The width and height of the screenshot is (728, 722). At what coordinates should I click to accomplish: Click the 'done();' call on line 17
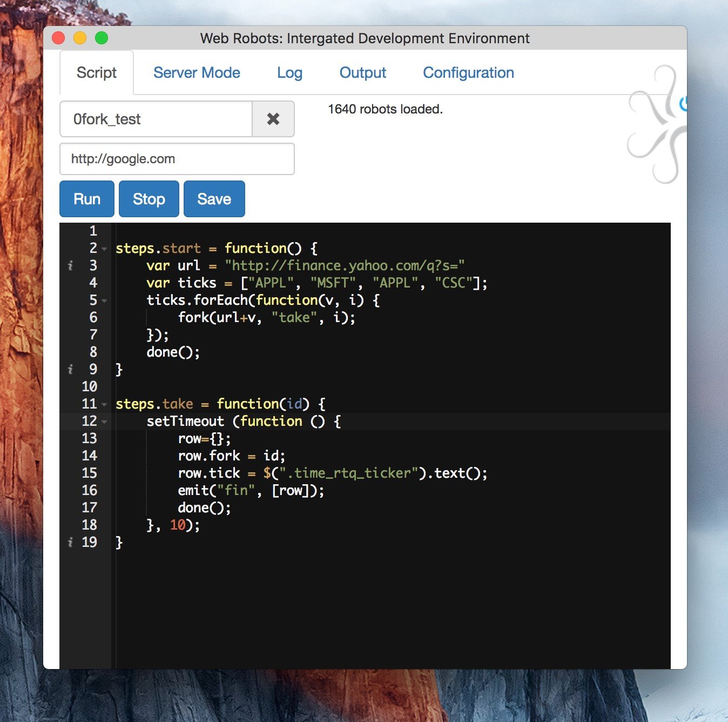pyautogui.click(x=205, y=507)
